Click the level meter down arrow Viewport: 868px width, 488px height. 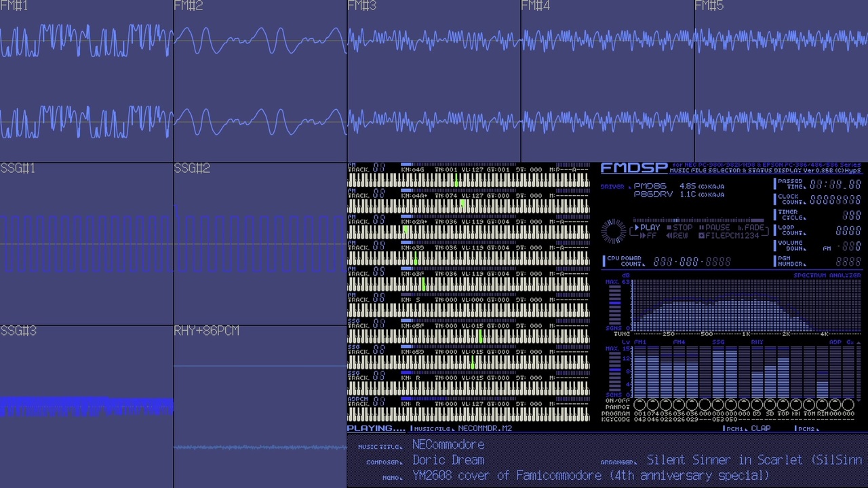(x=859, y=400)
